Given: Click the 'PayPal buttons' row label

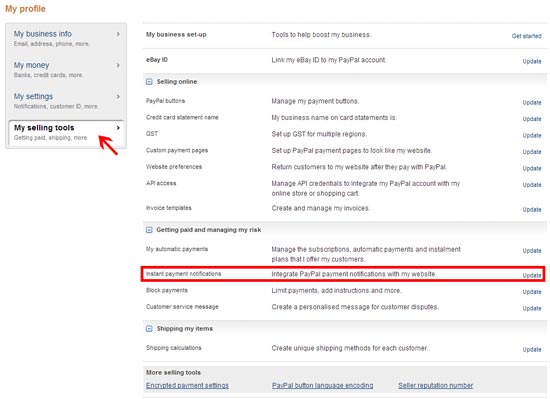Looking at the screenshot, I should pyautogui.click(x=165, y=101).
